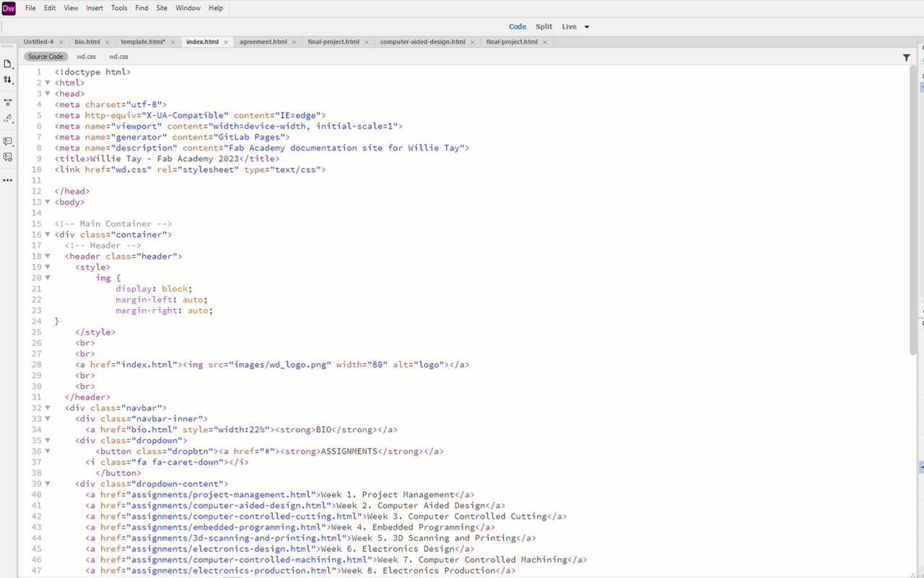Select the Code view button

pos(518,27)
